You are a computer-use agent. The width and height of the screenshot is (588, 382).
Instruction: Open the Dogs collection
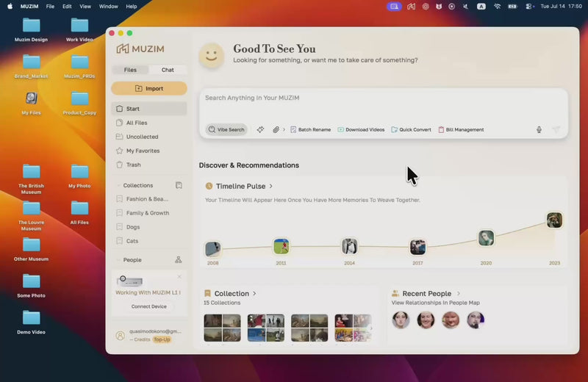pos(149,227)
